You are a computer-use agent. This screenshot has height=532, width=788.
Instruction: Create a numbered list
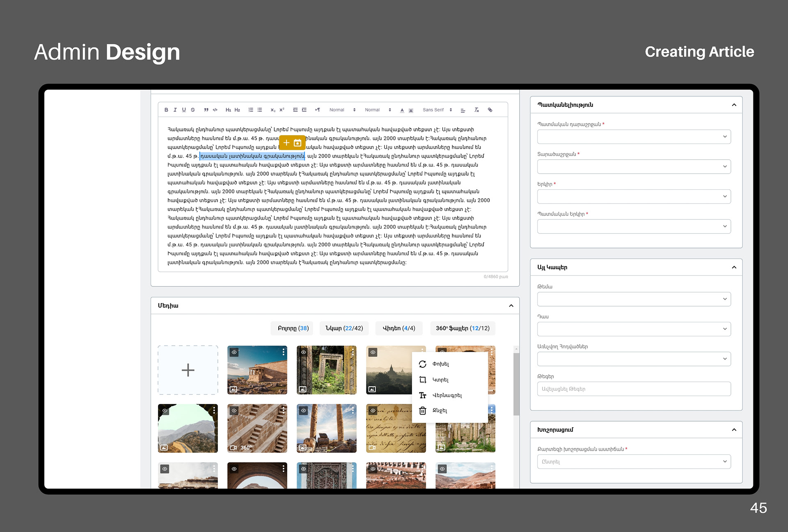[x=251, y=110]
